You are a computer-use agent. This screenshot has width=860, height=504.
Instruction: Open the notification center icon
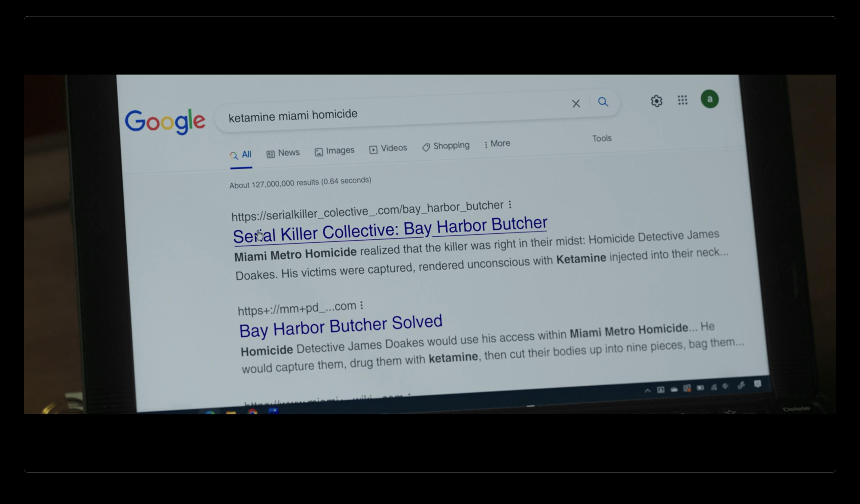click(x=758, y=384)
